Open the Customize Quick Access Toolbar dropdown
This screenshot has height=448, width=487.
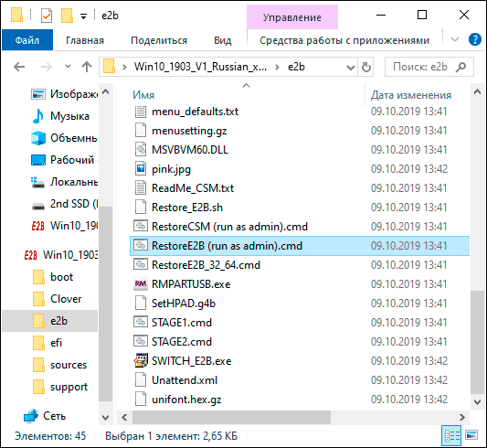click(x=83, y=16)
